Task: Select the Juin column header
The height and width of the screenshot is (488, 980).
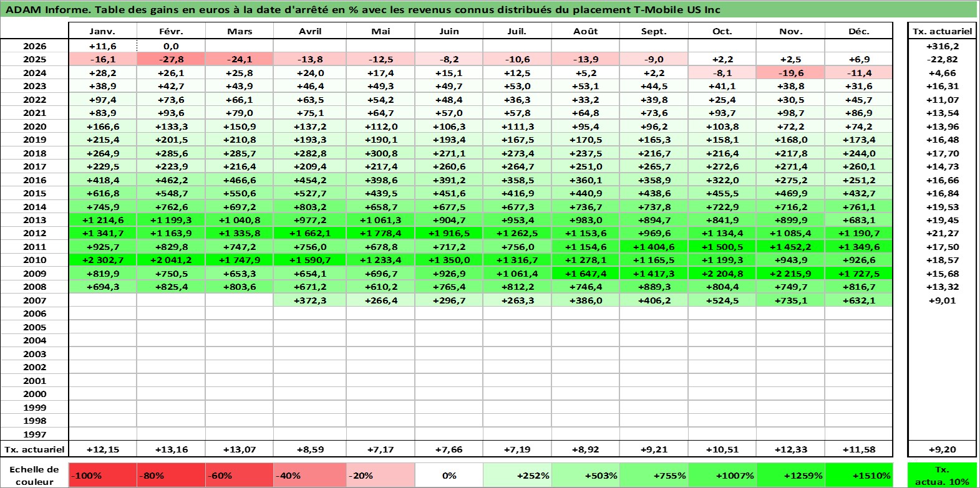Action: click(x=449, y=31)
